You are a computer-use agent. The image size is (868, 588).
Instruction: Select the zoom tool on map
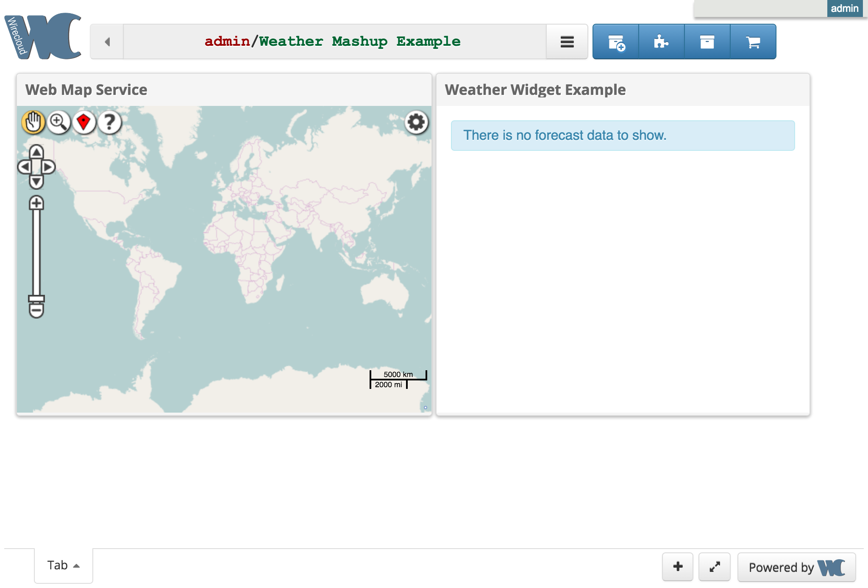(x=58, y=122)
